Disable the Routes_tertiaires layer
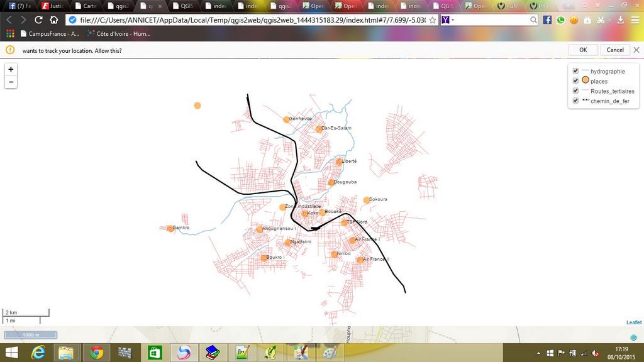The height and width of the screenshot is (362, 644). tap(575, 90)
